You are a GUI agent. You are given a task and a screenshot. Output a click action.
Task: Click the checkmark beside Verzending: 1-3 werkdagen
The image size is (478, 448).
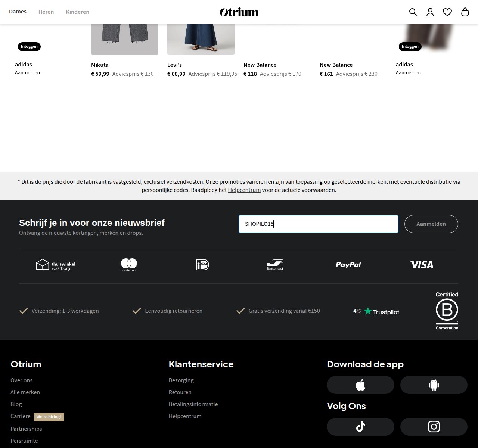[x=24, y=311]
